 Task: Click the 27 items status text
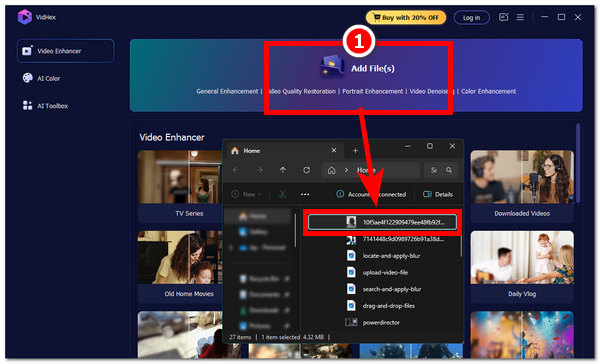pos(240,337)
